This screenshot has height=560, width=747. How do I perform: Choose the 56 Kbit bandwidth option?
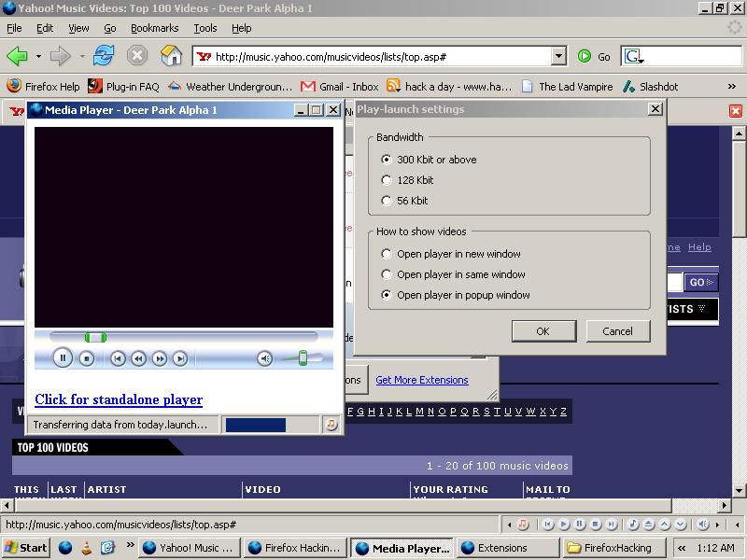(x=387, y=201)
